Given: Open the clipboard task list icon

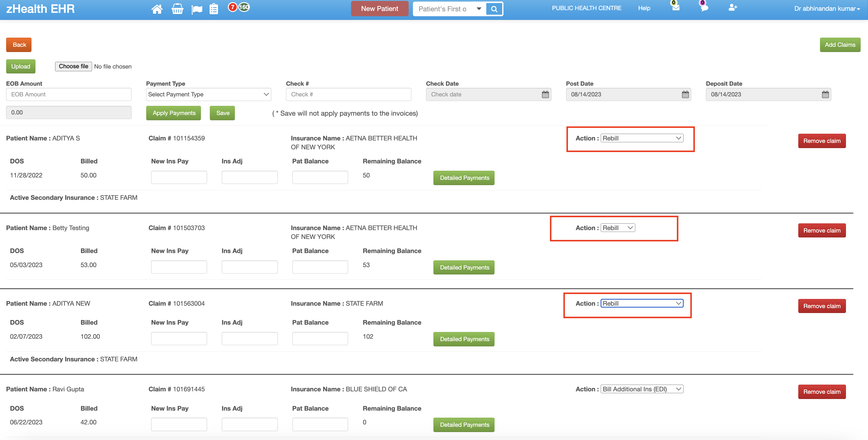Looking at the screenshot, I should coord(213,9).
